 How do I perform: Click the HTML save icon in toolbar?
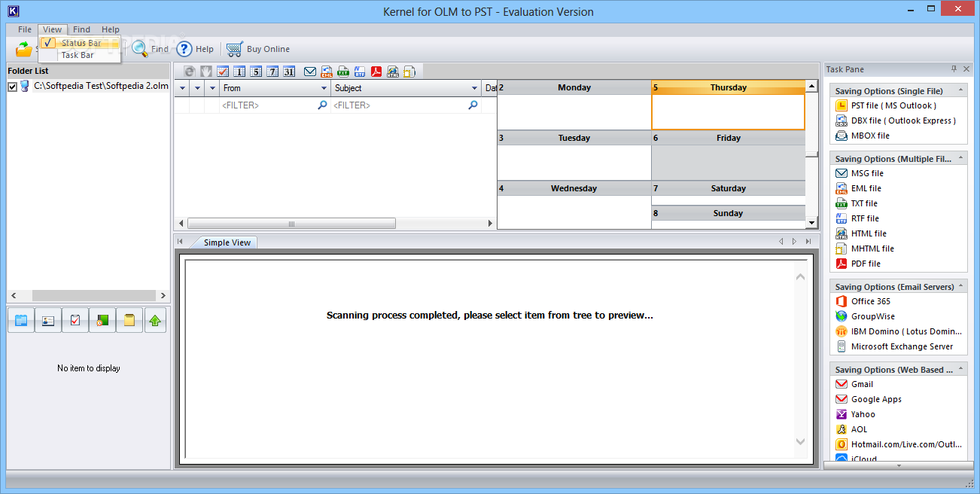click(393, 72)
